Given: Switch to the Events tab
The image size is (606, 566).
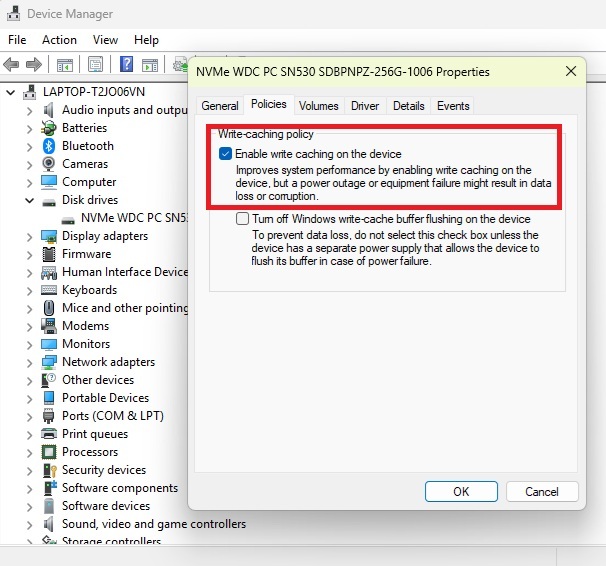Looking at the screenshot, I should (x=453, y=106).
